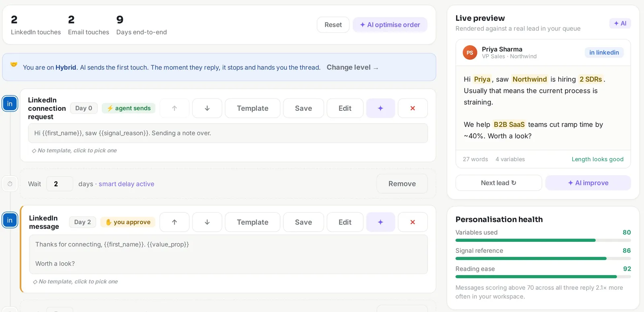Remove the 2-day wait step
644x312 pixels.
pyautogui.click(x=402, y=184)
